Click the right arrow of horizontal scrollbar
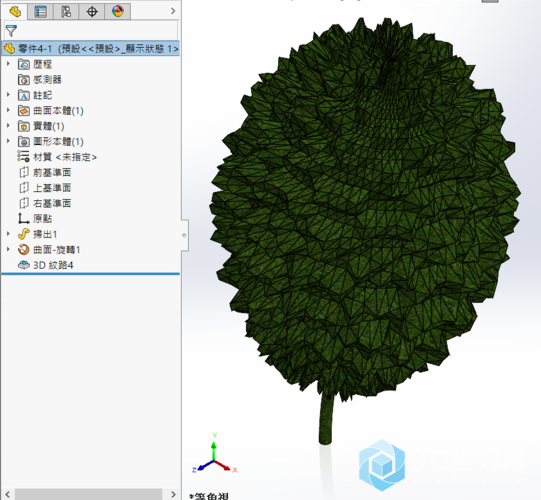 coord(173,494)
